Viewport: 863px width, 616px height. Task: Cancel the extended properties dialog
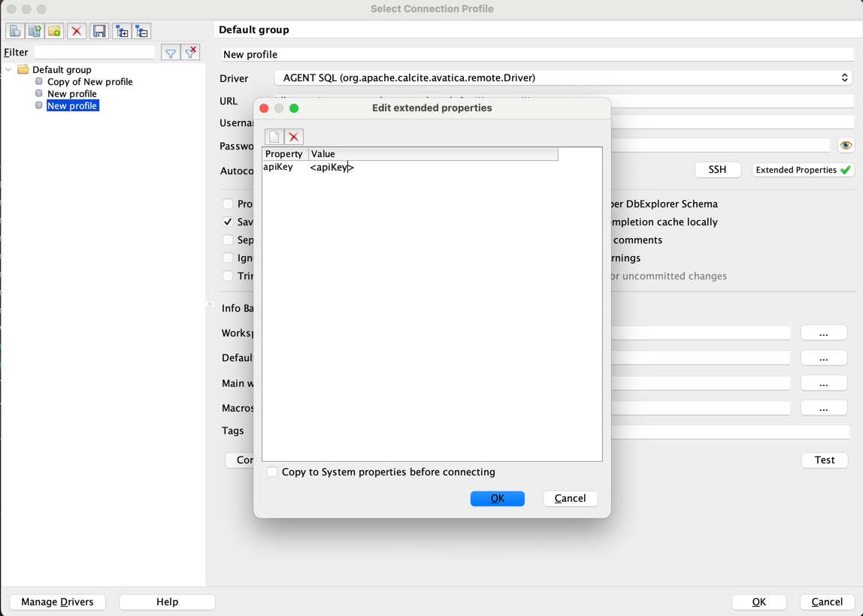[x=570, y=498]
